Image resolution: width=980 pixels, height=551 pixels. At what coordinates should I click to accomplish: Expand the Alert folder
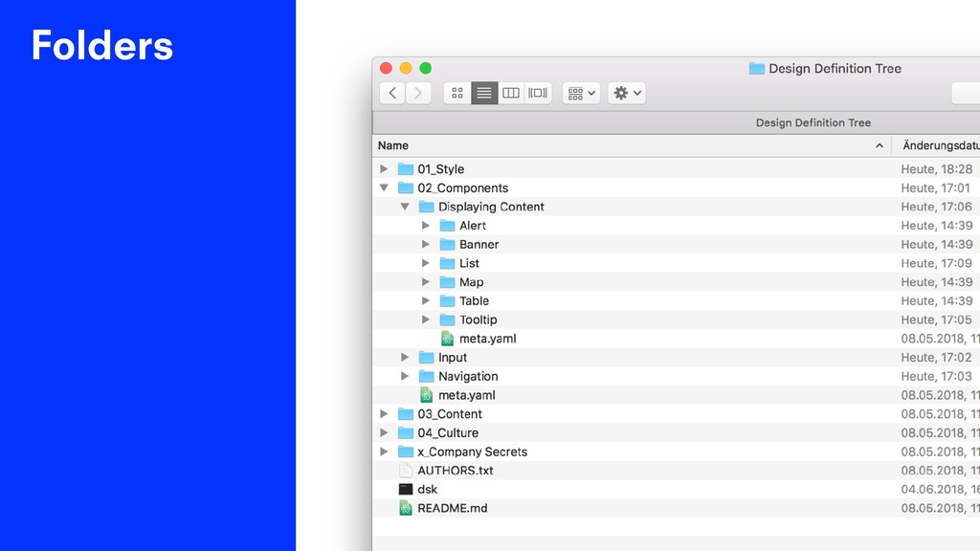pyautogui.click(x=426, y=225)
